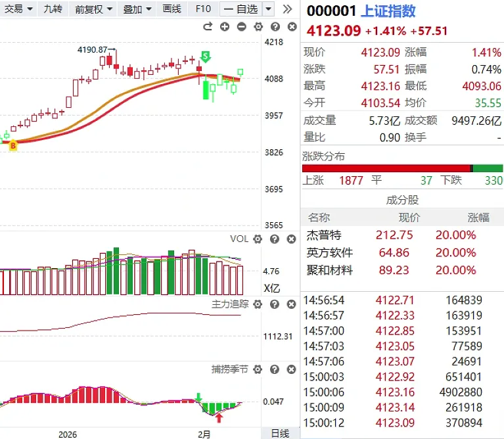Click the yellow B buy signal marker
Image resolution: width=504 pixels, height=439 pixels.
click(x=13, y=146)
